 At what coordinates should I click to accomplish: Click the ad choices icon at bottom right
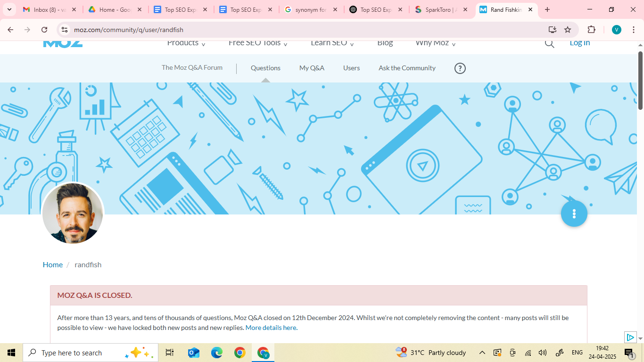pyautogui.click(x=630, y=337)
